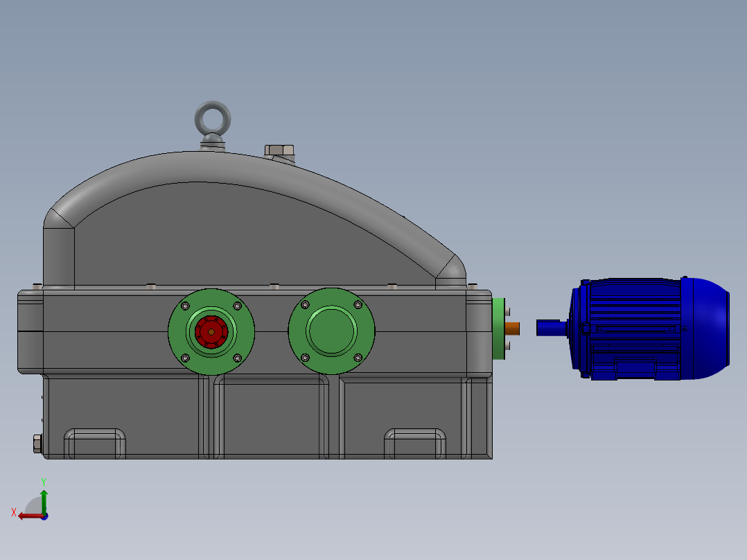
Task: Click the orange input shaft of gearbox
Action: [512, 328]
